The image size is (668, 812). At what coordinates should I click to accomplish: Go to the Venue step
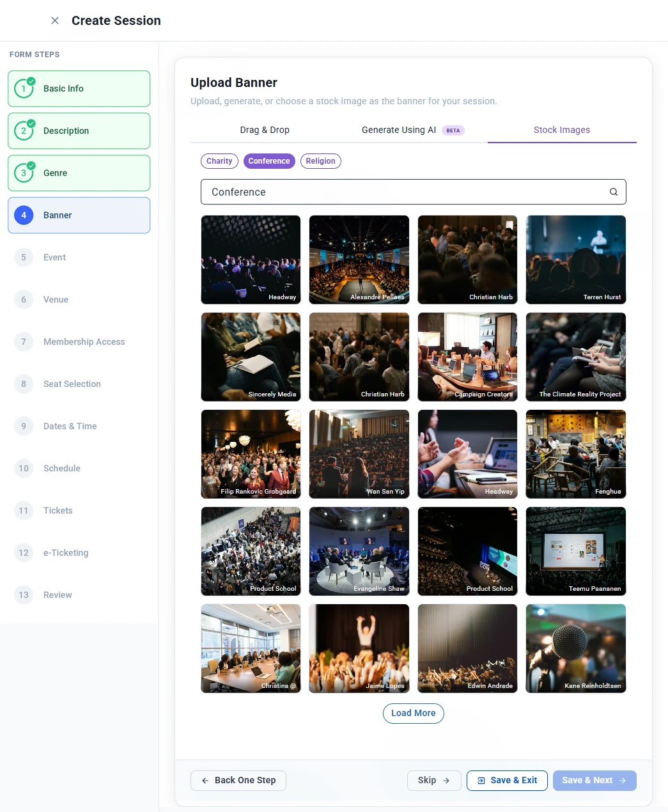pos(79,300)
